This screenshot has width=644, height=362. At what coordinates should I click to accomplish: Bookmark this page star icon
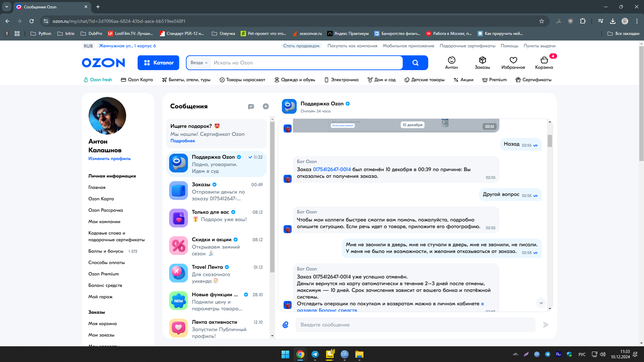(541, 21)
